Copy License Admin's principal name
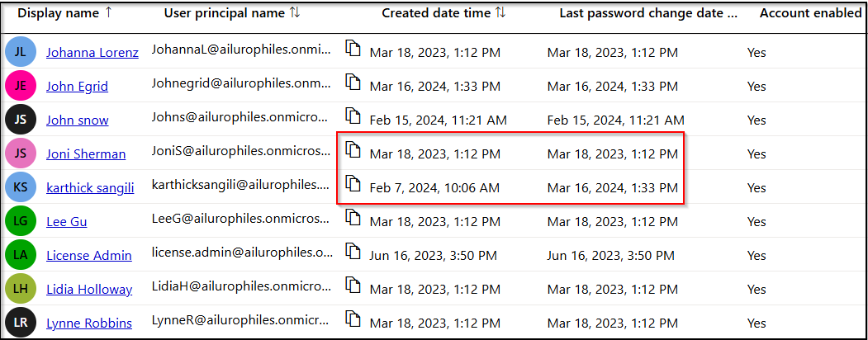Image resolution: width=868 pixels, height=340 pixels. pyautogui.click(x=353, y=252)
